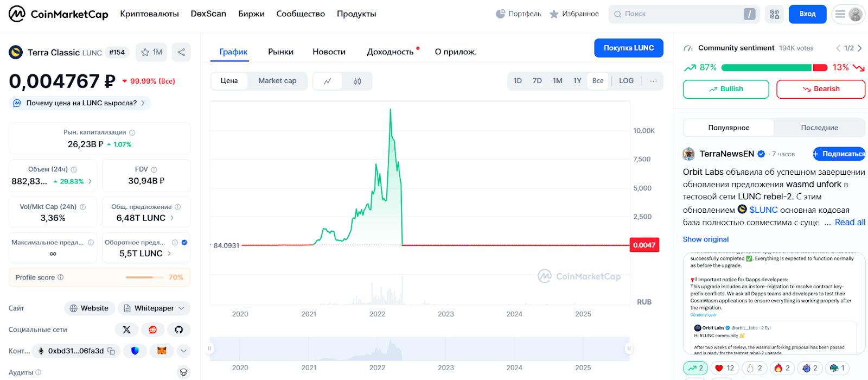The height and width of the screenshot is (380, 868).
Task: Click the share icon beside Terra Classic
Action: [181, 52]
